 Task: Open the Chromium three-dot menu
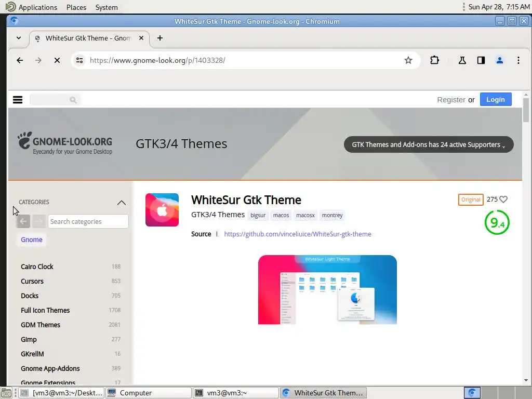click(x=518, y=60)
